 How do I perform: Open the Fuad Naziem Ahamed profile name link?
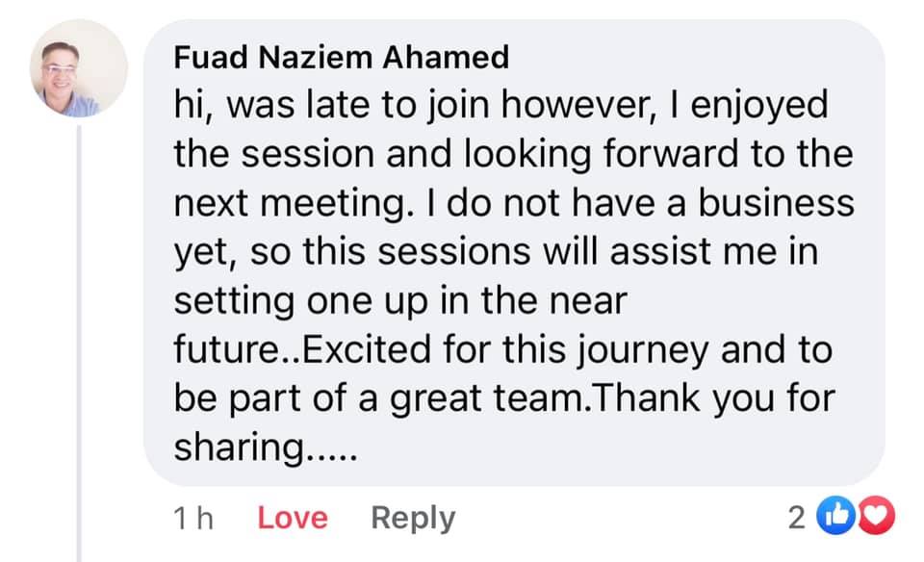click(x=341, y=58)
